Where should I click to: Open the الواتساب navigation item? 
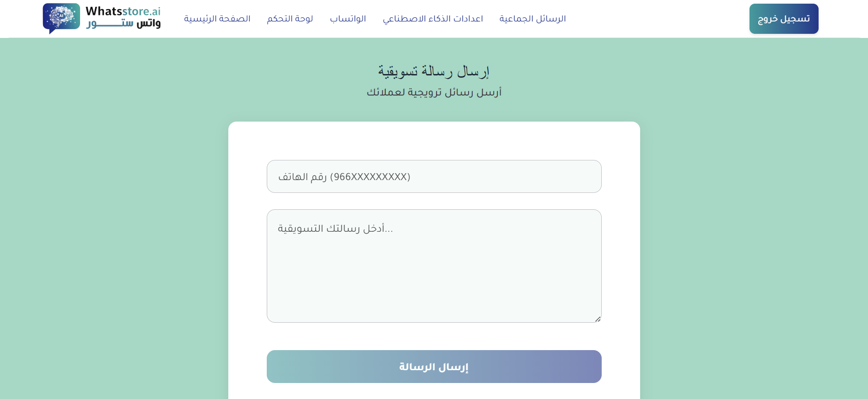tap(348, 19)
